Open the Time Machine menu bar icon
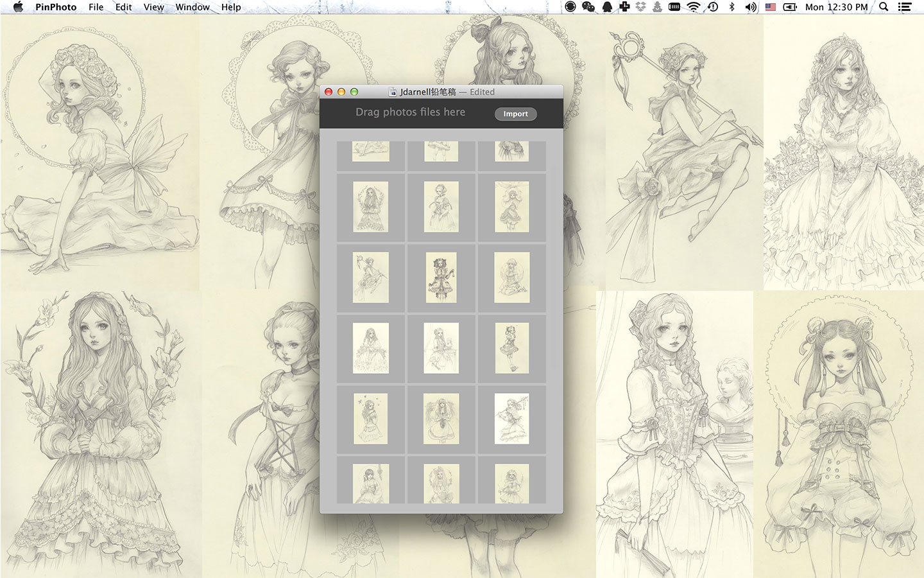Screen dimensions: 924x578 [x=713, y=7]
